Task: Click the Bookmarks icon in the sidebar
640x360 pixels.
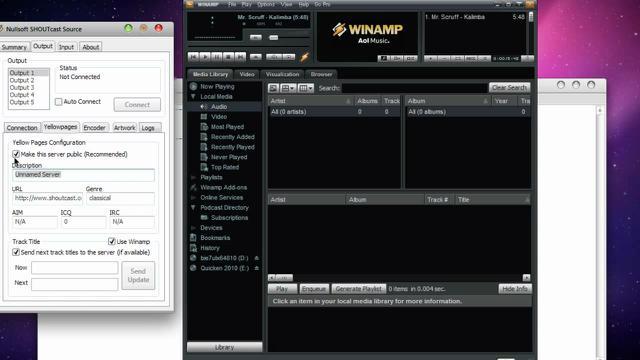Action: coord(193,238)
